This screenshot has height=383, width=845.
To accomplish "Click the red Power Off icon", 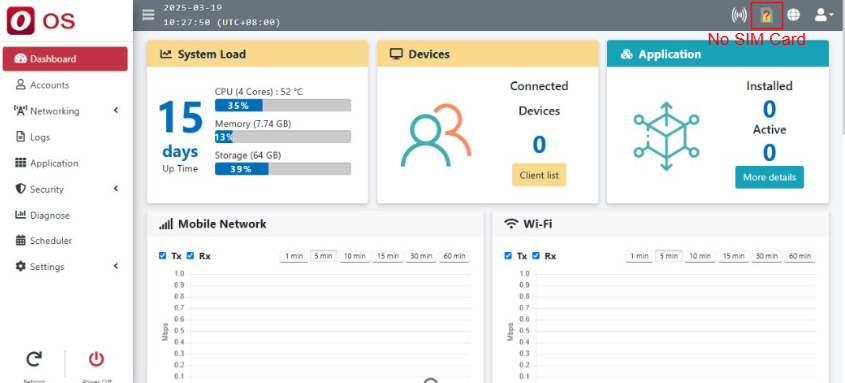I will [x=96, y=359].
